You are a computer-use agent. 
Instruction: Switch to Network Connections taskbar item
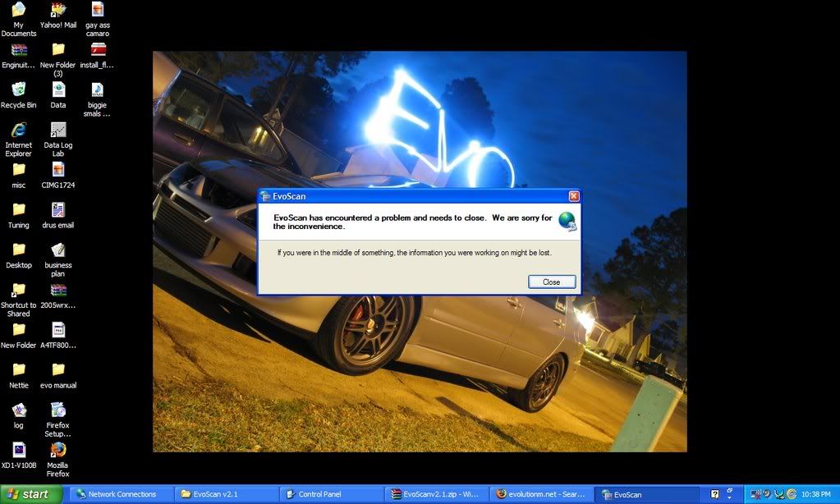click(122, 494)
